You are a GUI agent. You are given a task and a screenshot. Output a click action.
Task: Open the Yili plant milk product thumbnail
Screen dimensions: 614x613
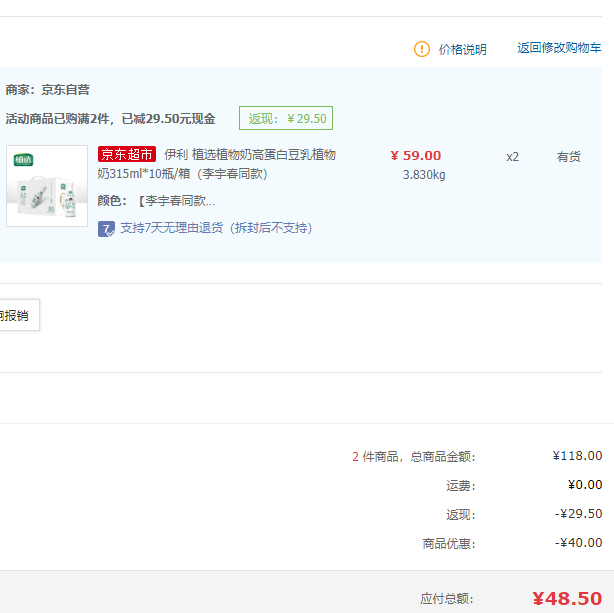[x=47, y=186]
